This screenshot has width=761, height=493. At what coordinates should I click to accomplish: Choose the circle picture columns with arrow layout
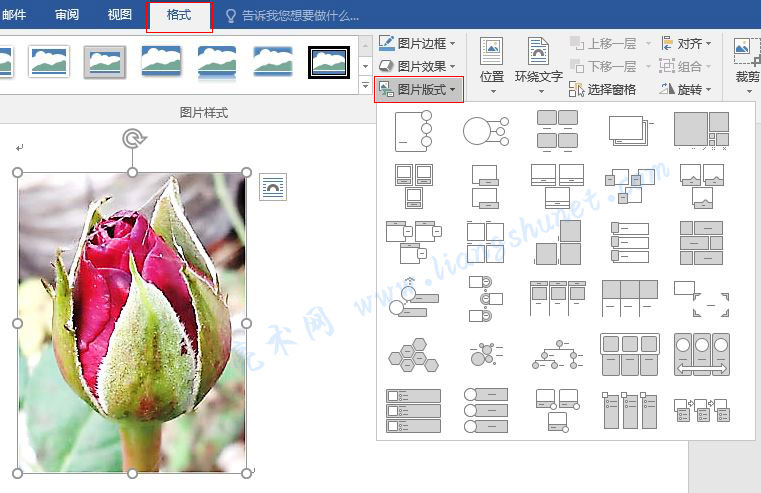702,354
